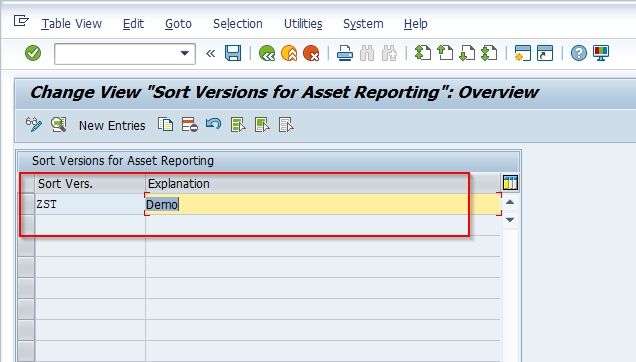The image size is (636, 362).
Task: Open table settings configuration icon
Action: pos(510,182)
